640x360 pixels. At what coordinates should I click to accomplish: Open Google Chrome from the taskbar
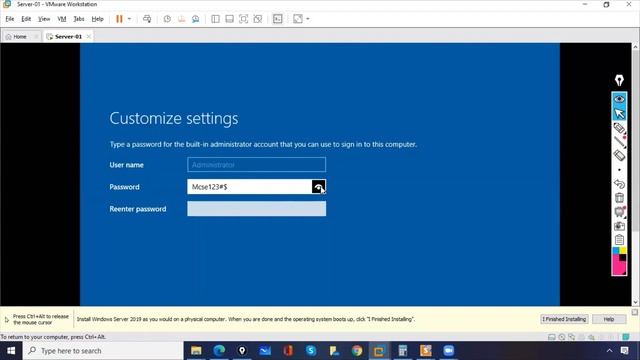[x=357, y=351]
